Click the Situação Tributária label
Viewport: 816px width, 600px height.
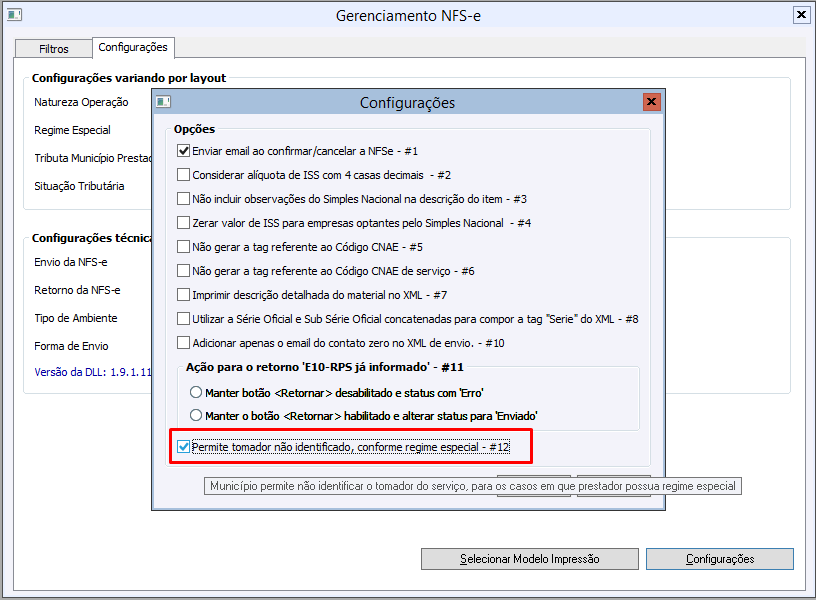pos(79,186)
